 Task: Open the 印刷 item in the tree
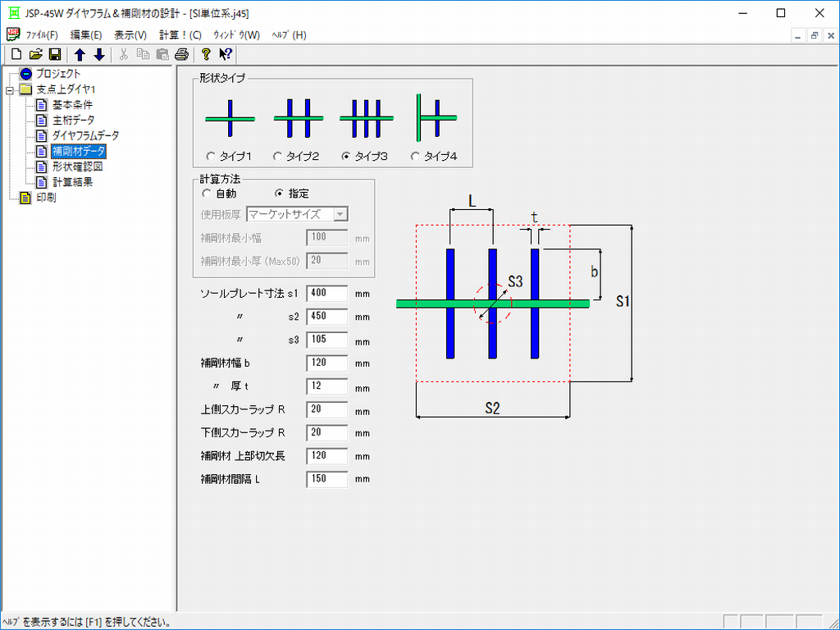[x=44, y=198]
